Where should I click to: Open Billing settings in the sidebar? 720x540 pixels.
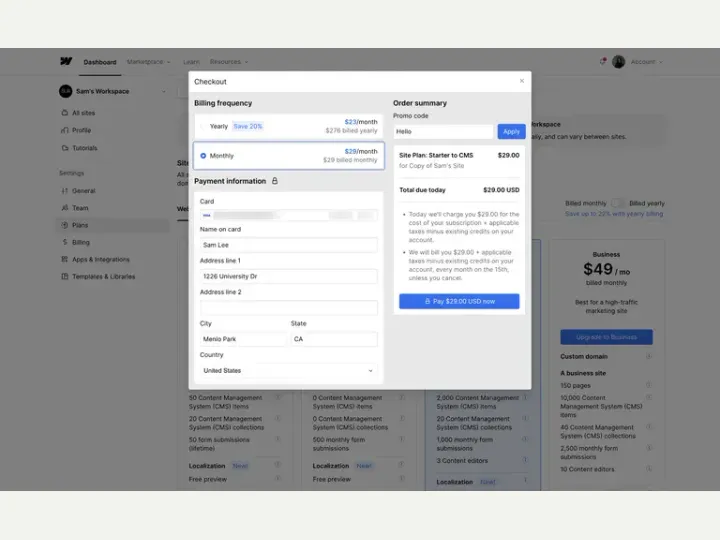[x=81, y=242]
